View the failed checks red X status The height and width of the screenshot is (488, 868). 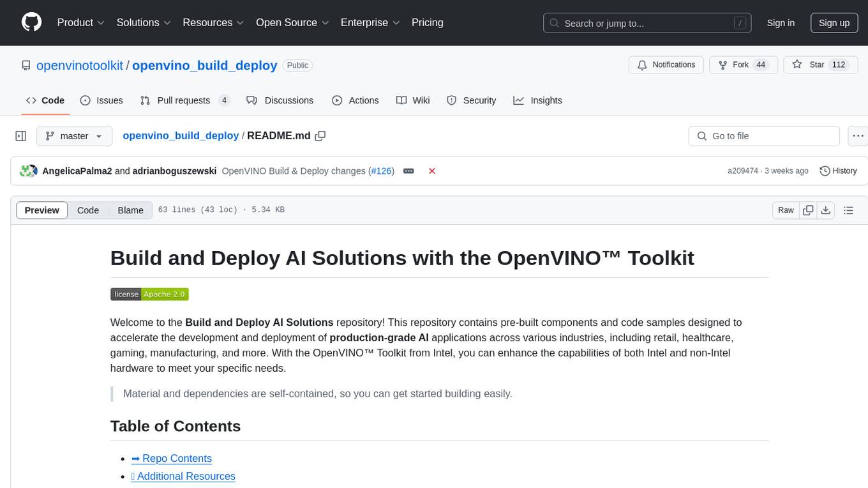click(432, 171)
